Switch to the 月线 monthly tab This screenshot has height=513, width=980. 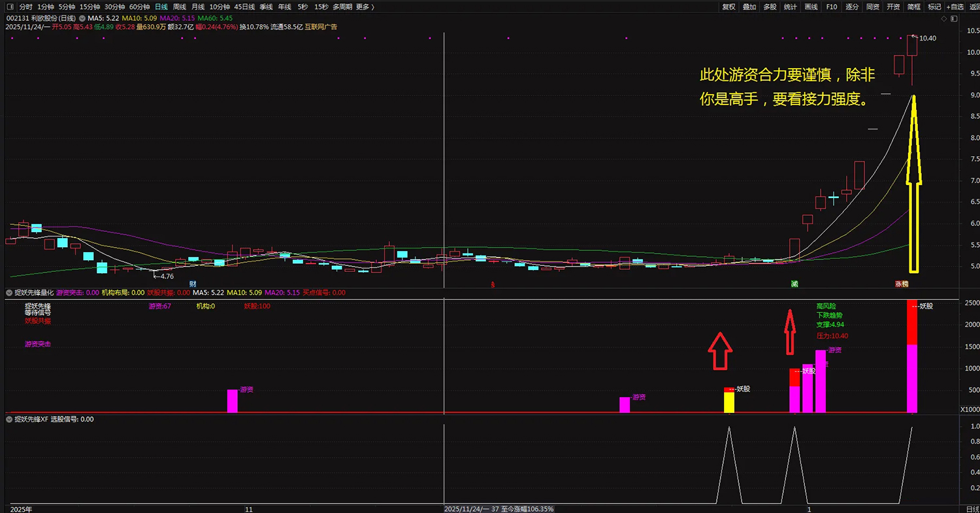(198, 7)
